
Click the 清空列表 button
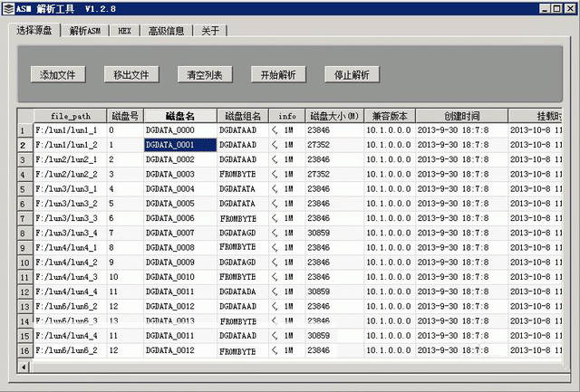click(x=205, y=74)
